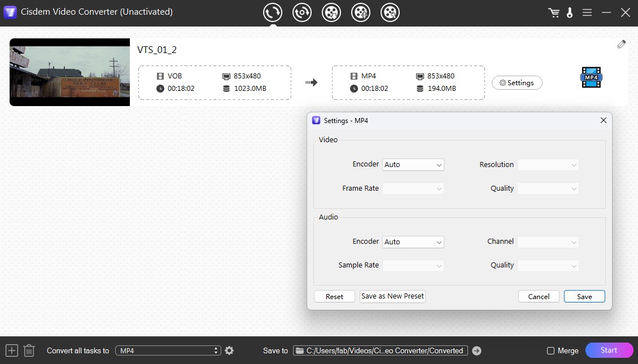
Task: Open the DVD Ripper tool icon
Action: [x=302, y=12]
